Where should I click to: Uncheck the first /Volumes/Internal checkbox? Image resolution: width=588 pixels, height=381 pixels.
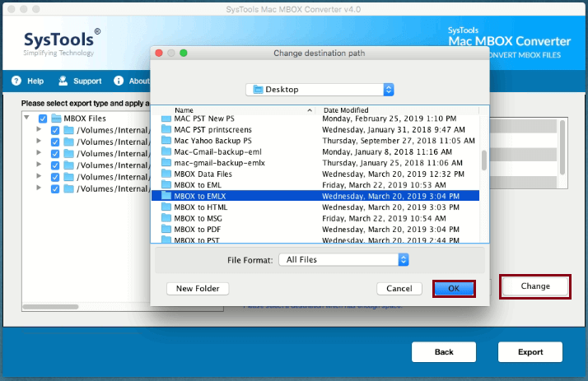[x=54, y=130]
